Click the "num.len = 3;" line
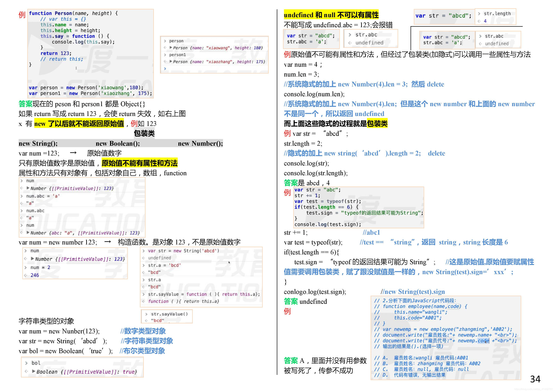Image resolution: width=554 pixels, height=392 pixels. point(301,74)
